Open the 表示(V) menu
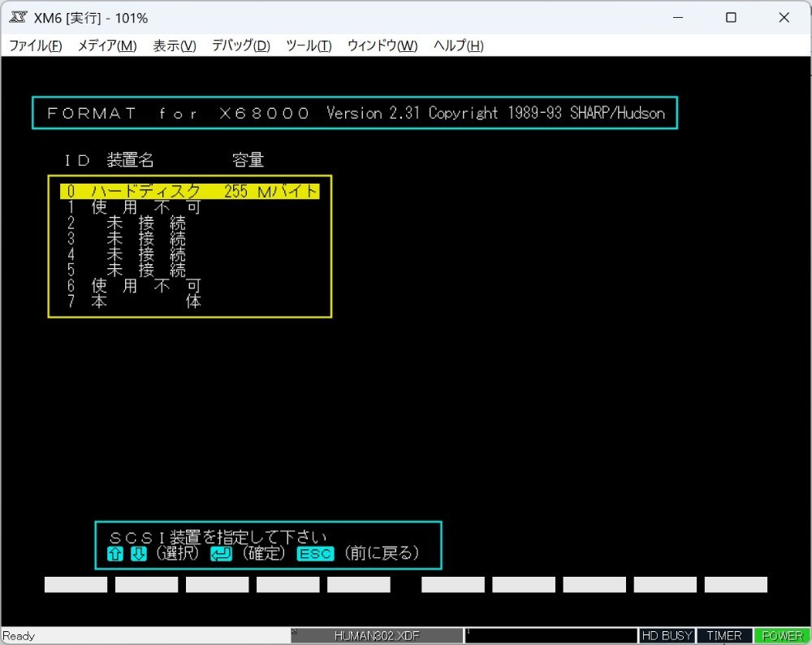This screenshot has width=812, height=645. pos(175,45)
